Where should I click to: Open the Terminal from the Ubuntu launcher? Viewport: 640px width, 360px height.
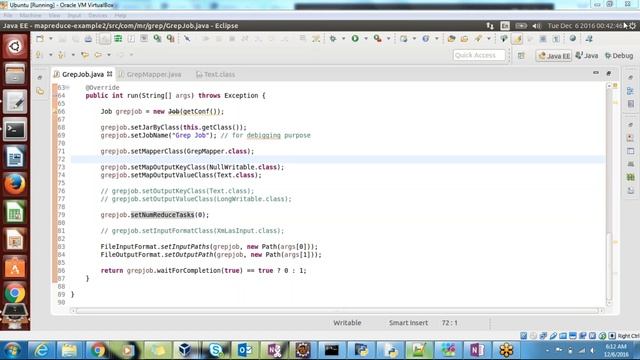click(15, 130)
